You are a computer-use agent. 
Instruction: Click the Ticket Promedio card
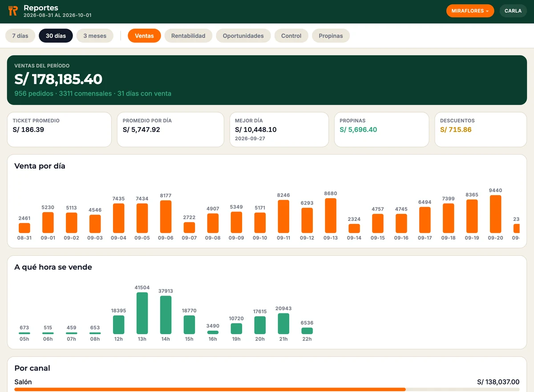(x=59, y=129)
